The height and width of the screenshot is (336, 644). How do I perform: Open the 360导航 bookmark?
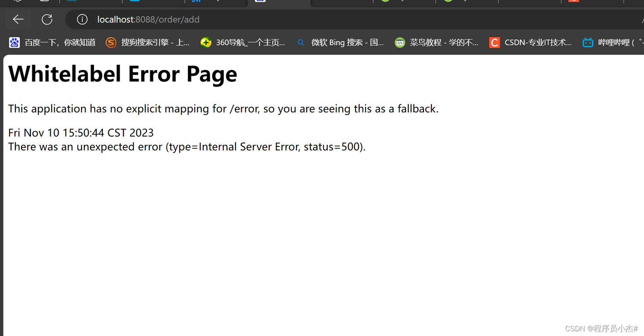(x=243, y=42)
